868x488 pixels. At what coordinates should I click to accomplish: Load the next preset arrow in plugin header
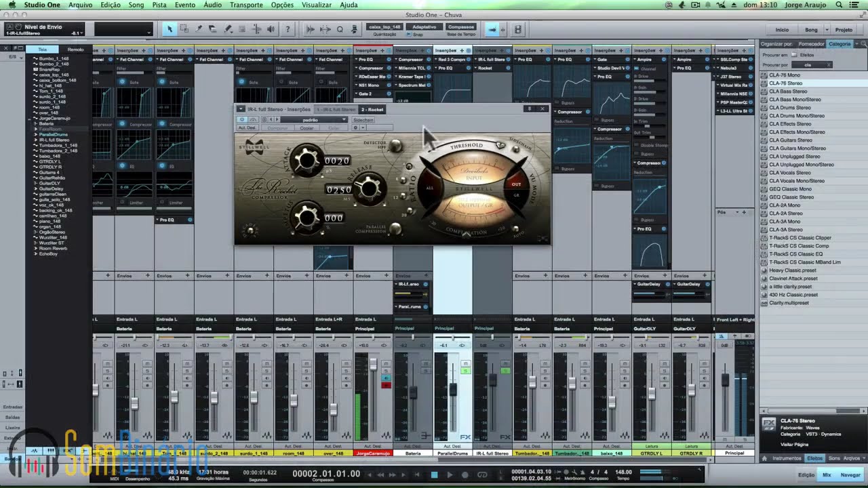click(277, 120)
